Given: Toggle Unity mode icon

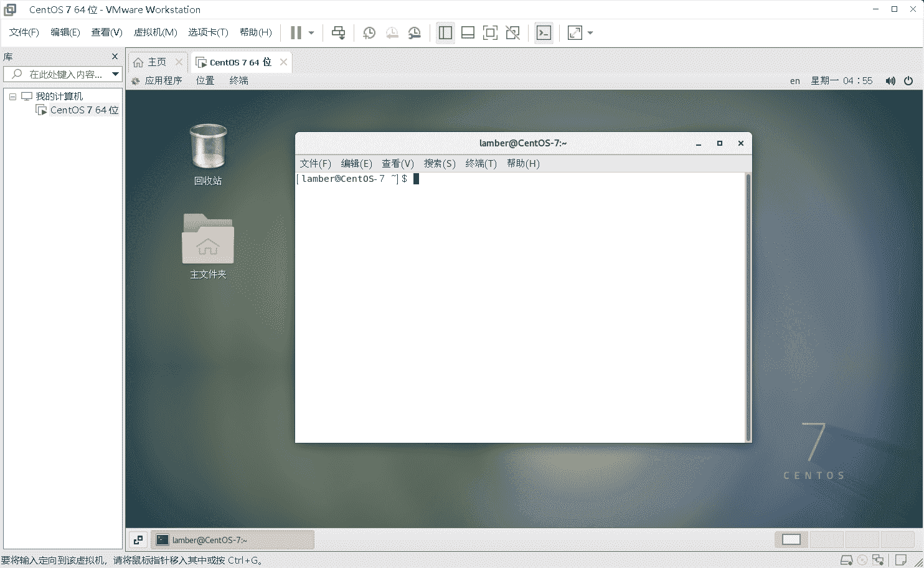Looking at the screenshot, I should point(512,33).
